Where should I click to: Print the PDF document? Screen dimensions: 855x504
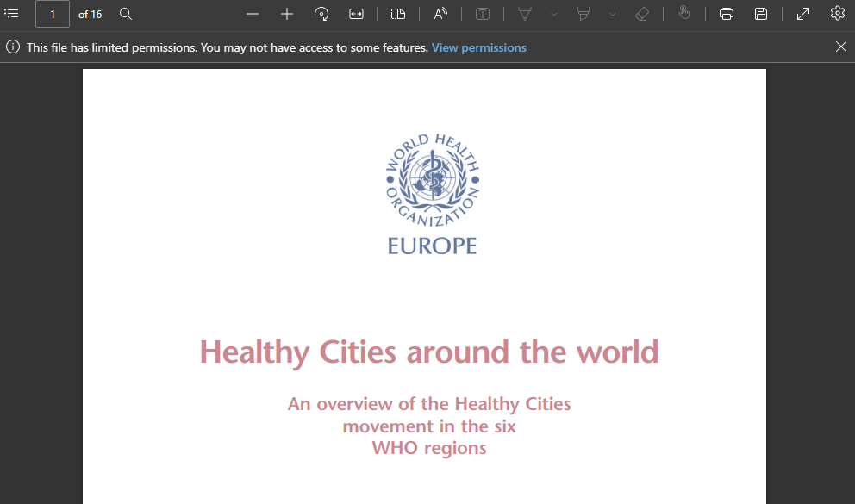coord(727,14)
